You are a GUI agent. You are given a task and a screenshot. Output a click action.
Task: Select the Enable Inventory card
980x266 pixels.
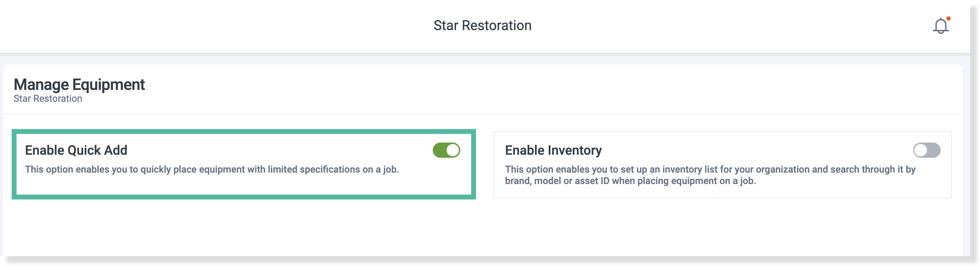point(722,165)
